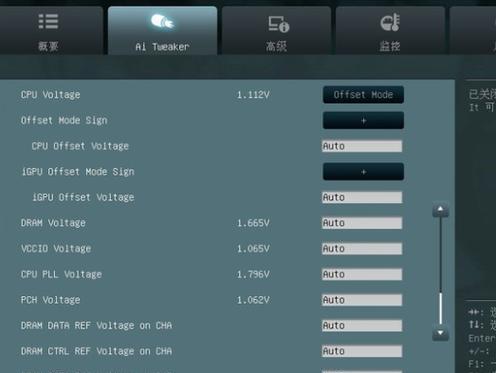The height and width of the screenshot is (373, 496).
Task: Click the CPU Voltage label
Action: (x=50, y=95)
